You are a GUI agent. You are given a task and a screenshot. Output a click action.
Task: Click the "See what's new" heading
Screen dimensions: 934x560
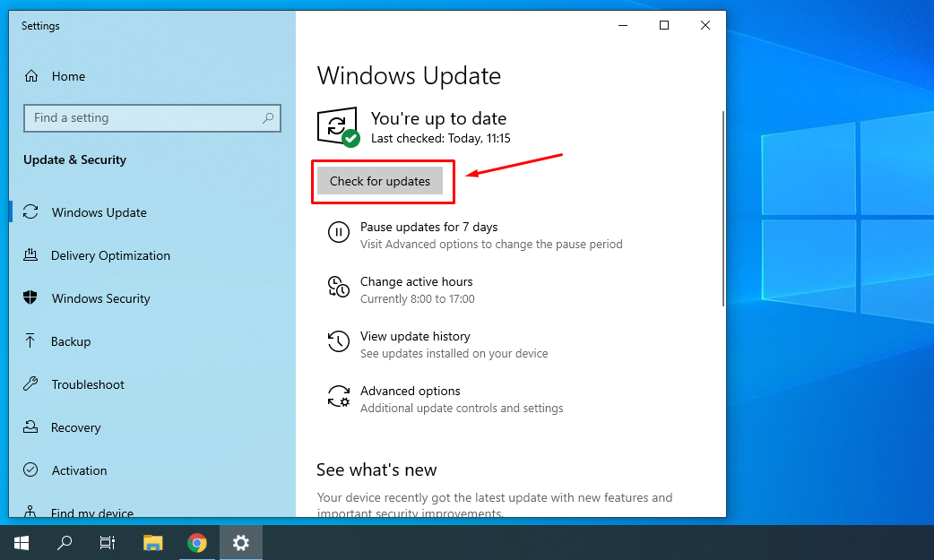(376, 470)
